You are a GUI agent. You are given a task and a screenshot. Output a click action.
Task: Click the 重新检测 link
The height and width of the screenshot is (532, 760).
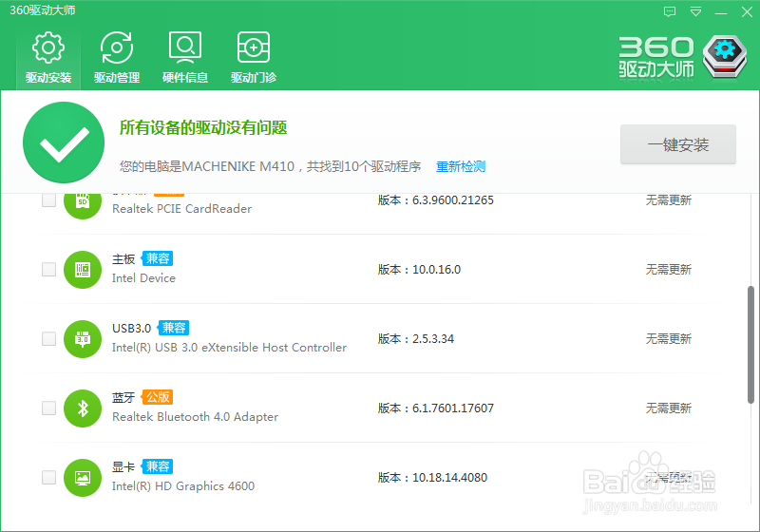[461, 166]
